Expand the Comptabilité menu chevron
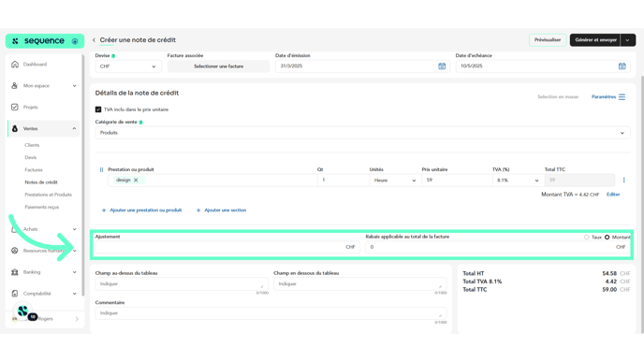 [74, 294]
